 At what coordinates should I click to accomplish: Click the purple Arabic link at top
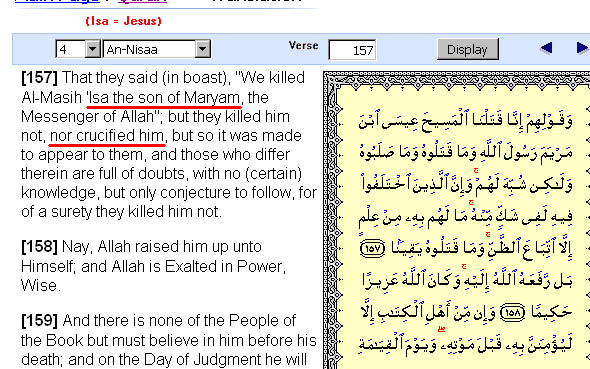[143, 1]
